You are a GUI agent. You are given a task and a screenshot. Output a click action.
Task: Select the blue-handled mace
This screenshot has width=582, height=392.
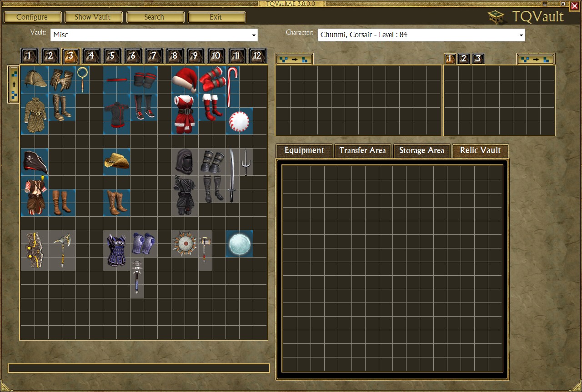pos(137,278)
